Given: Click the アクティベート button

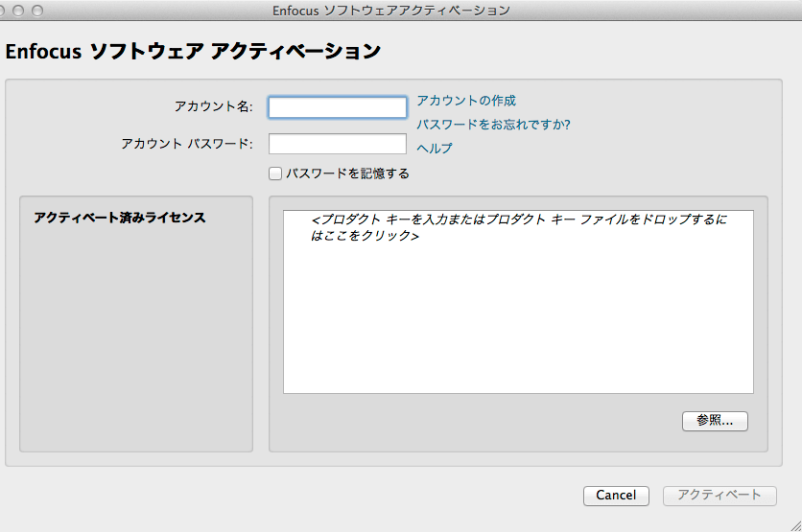Looking at the screenshot, I should tap(719, 496).
